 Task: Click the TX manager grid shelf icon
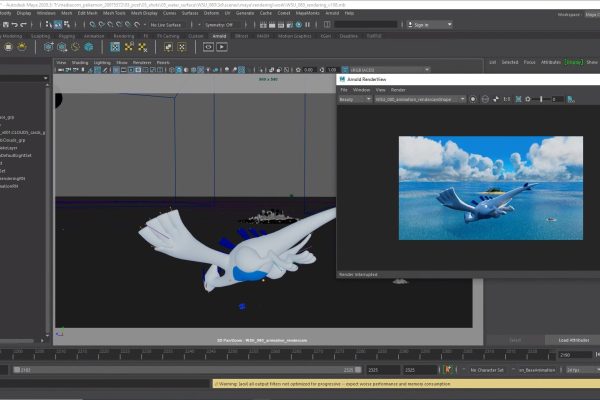(115, 47)
